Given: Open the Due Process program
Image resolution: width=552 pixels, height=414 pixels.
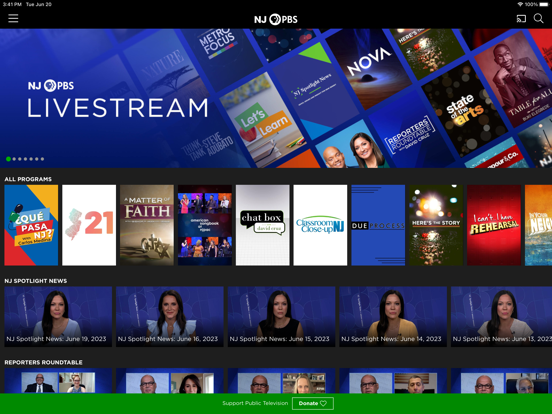Looking at the screenshot, I should [x=378, y=225].
